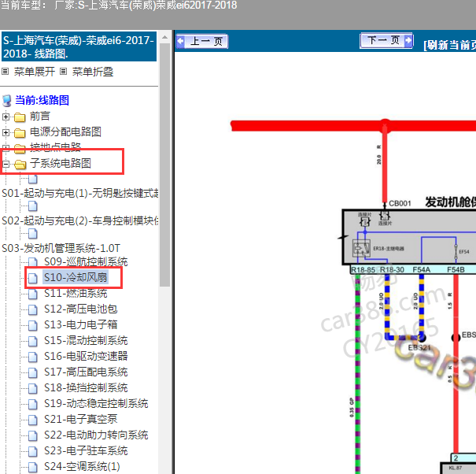Open S15-混动控制系统 diagram
This screenshot has height=474, width=476.
[86, 341]
